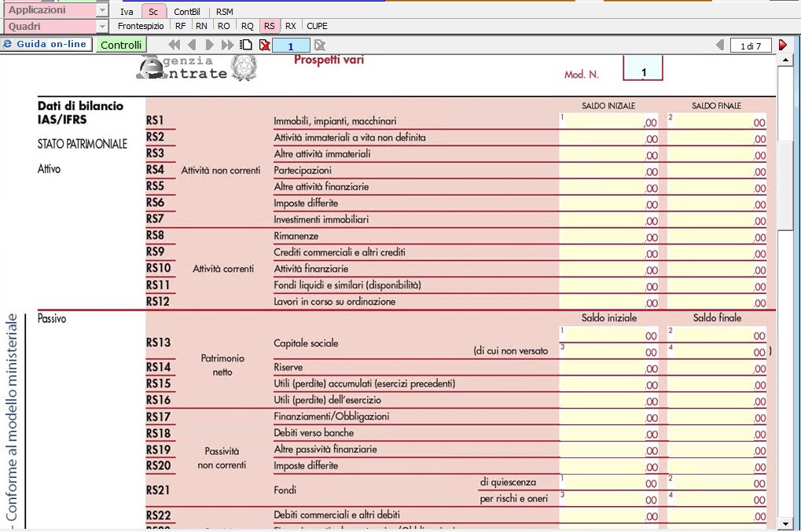Click the scrollbar up arrow
This screenshot has width=801, height=532.
click(785, 61)
